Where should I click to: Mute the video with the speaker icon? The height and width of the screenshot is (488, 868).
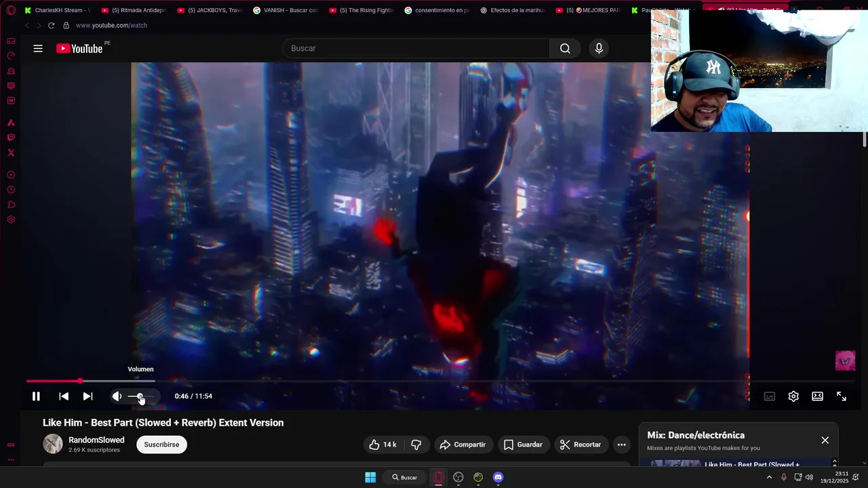tap(117, 396)
